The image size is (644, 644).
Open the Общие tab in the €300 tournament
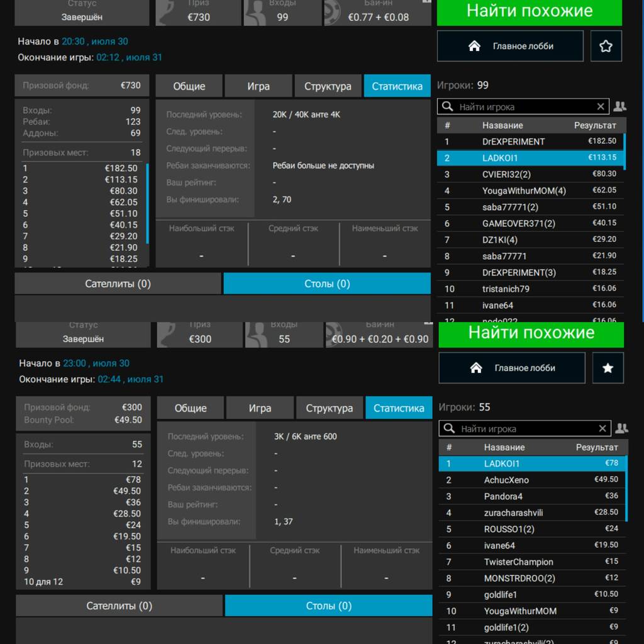pos(191,408)
